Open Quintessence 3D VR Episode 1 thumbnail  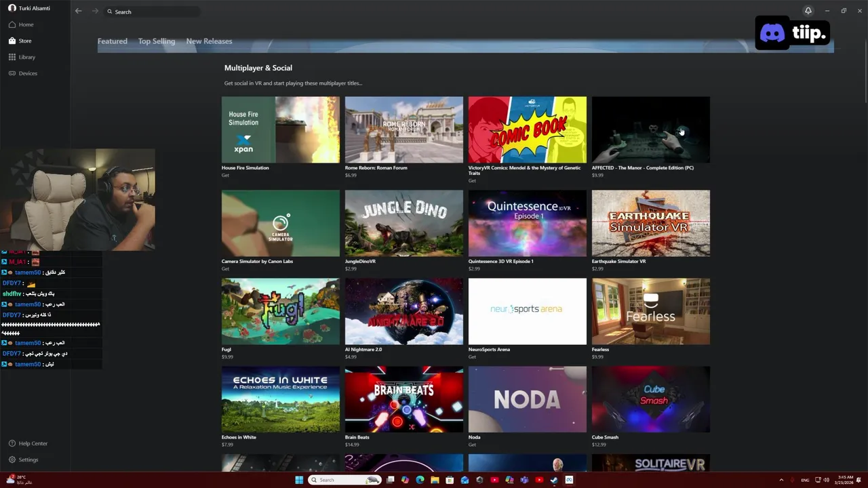(528, 223)
